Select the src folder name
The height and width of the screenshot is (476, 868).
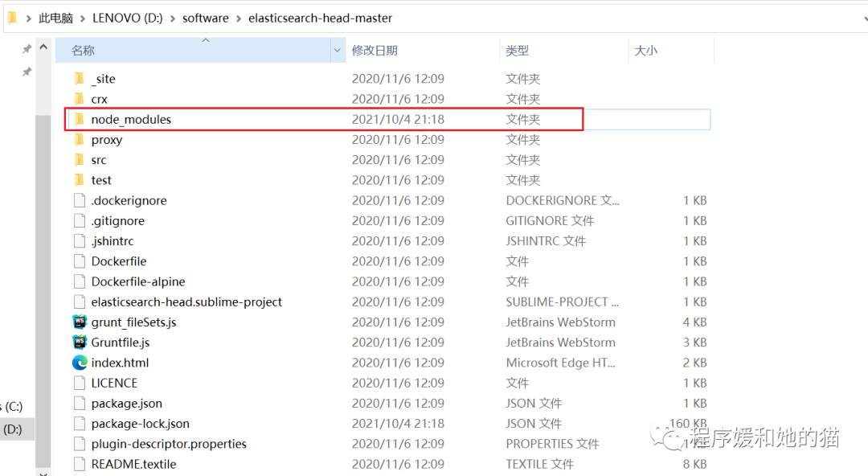click(x=99, y=161)
